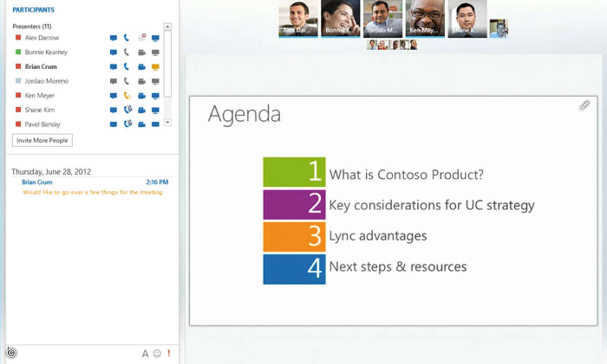Click the muted phone icon for Pavel Bansky
Viewport: 607px width, 364px height.
tap(127, 123)
